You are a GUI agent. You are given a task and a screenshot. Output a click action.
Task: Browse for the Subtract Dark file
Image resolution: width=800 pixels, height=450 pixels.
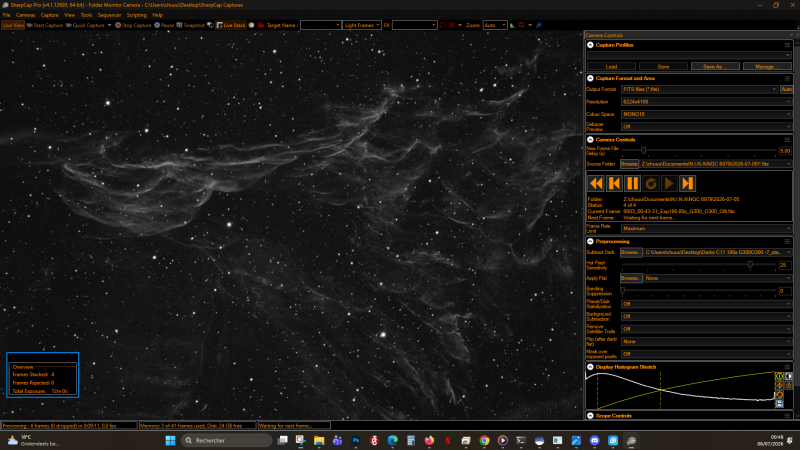(x=631, y=252)
